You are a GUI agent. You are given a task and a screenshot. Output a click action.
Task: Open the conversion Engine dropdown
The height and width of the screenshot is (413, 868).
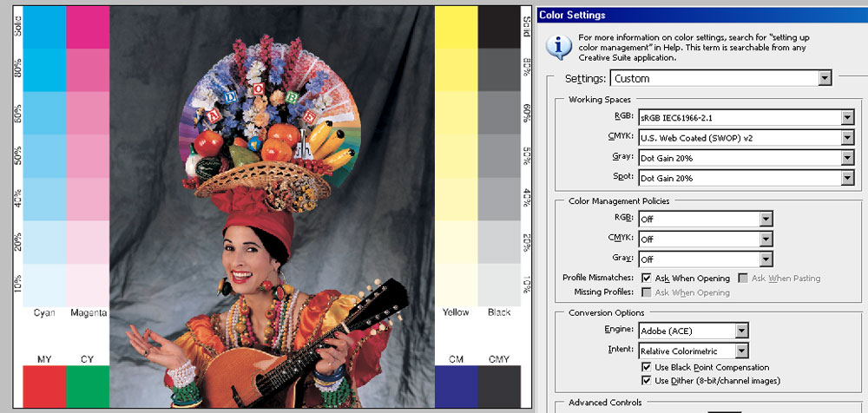pyautogui.click(x=693, y=331)
